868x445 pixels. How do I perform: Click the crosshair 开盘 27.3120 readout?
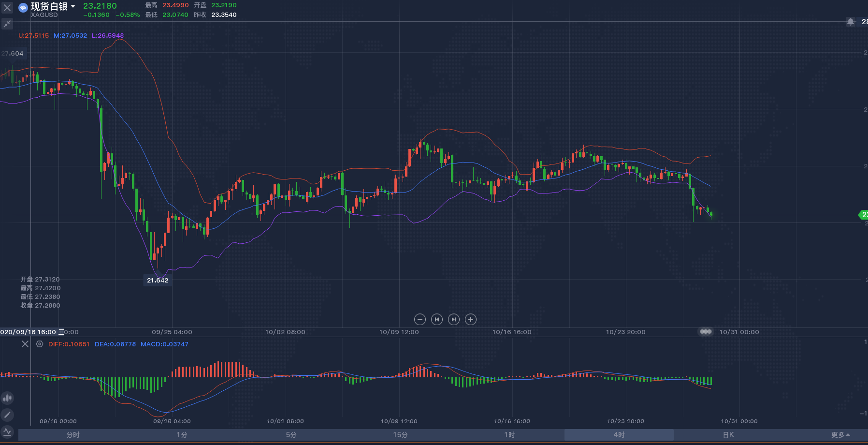pyautogui.click(x=40, y=280)
